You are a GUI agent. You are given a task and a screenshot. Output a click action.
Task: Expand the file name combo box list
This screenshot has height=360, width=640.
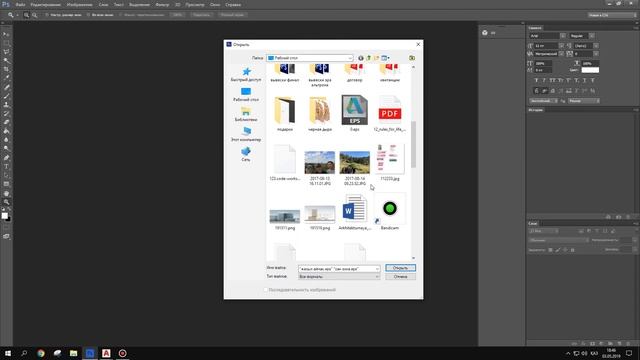[x=377, y=269]
